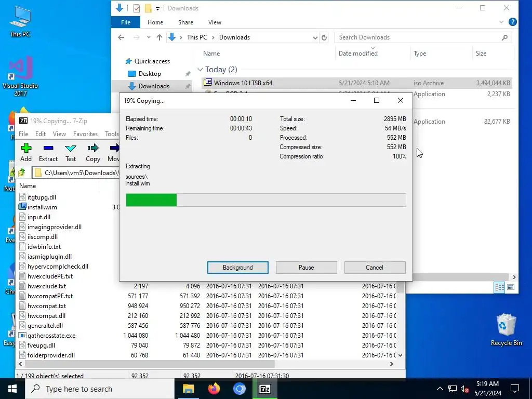This screenshot has width=532, height=399.
Task: Click the Background button in copy dialog
Action: click(237, 268)
